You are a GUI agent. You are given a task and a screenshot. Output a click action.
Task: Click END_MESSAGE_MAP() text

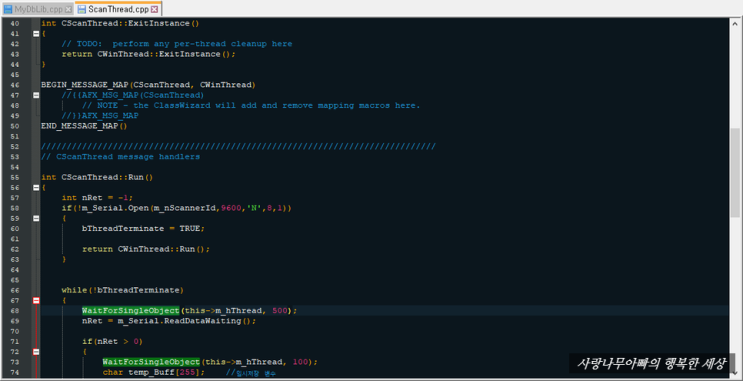tap(84, 126)
